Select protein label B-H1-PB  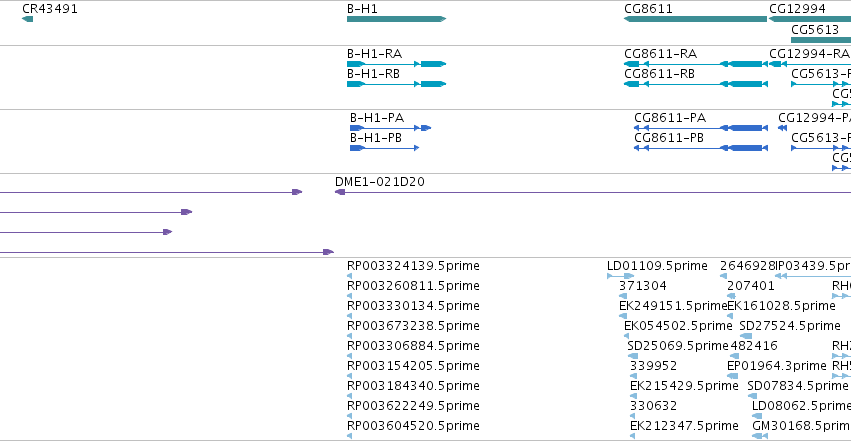coord(376,138)
